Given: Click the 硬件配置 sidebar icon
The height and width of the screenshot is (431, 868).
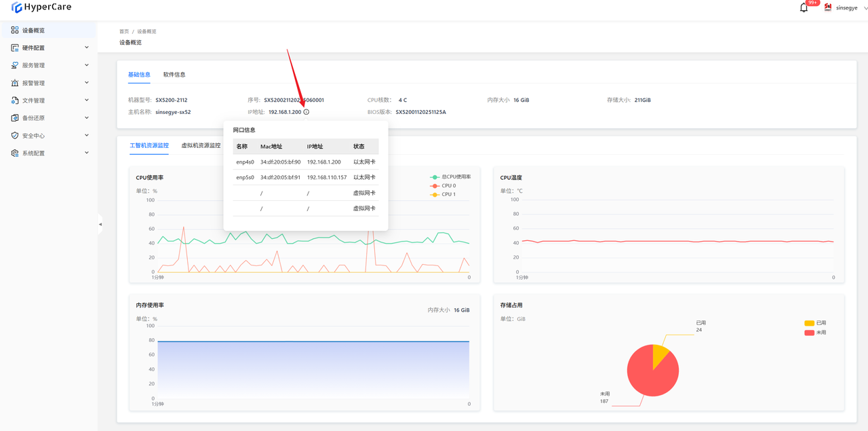Looking at the screenshot, I should (15, 48).
